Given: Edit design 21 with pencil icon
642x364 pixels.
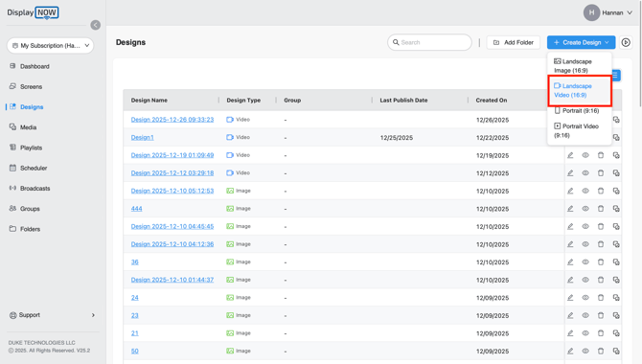Looking at the screenshot, I should click(x=570, y=333).
